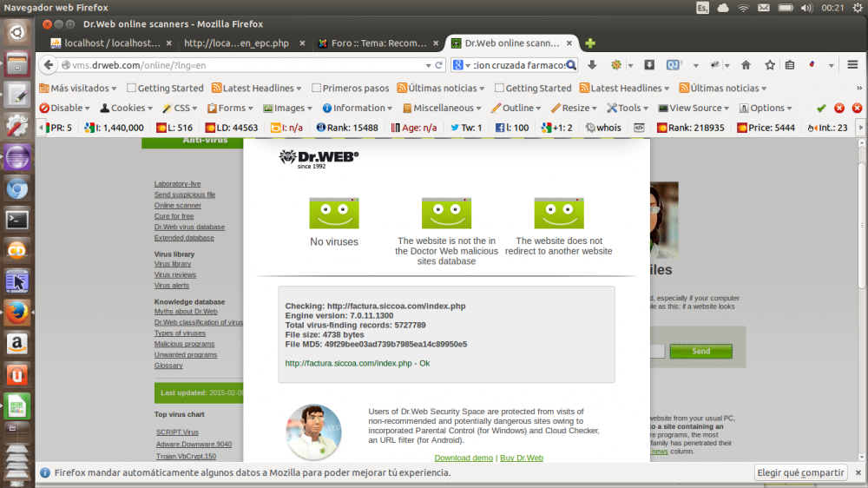Open the Options dropdown
The width and height of the screenshot is (868, 488).
tap(766, 108)
